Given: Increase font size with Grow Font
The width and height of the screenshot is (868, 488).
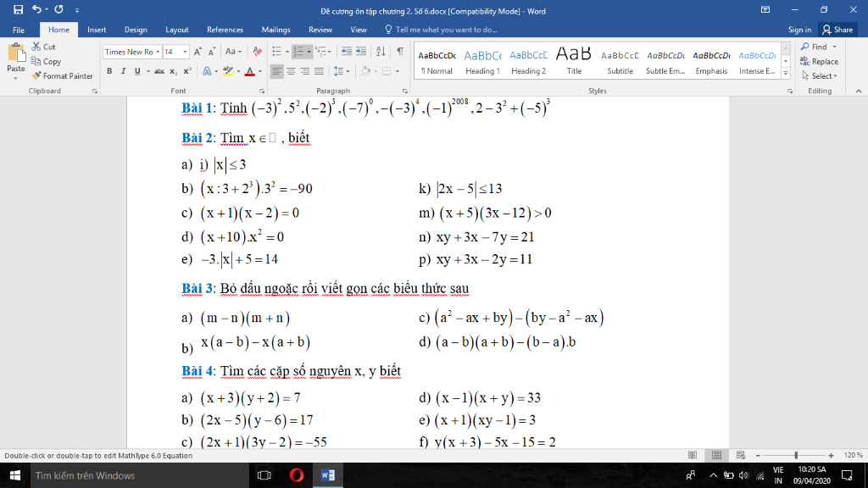Looking at the screenshot, I should coord(198,52).
